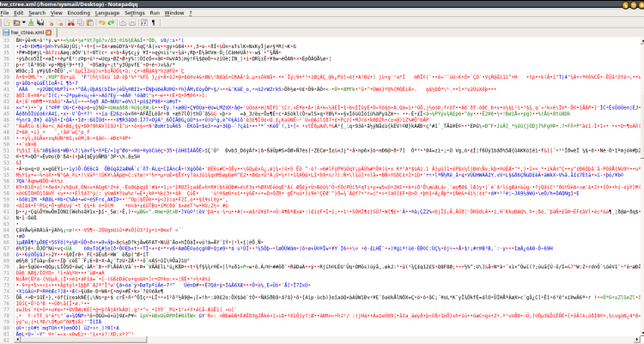Click line number 33 in the gutter
Image resolution: width=644 pixels, height=344 pixels.
pyautogui.click(x=6, y=40)
